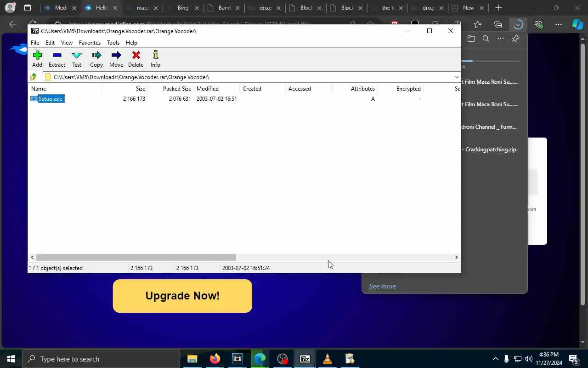Click the Windows Start button
Screen dimensions: 588x368
(x=11, y=359)
